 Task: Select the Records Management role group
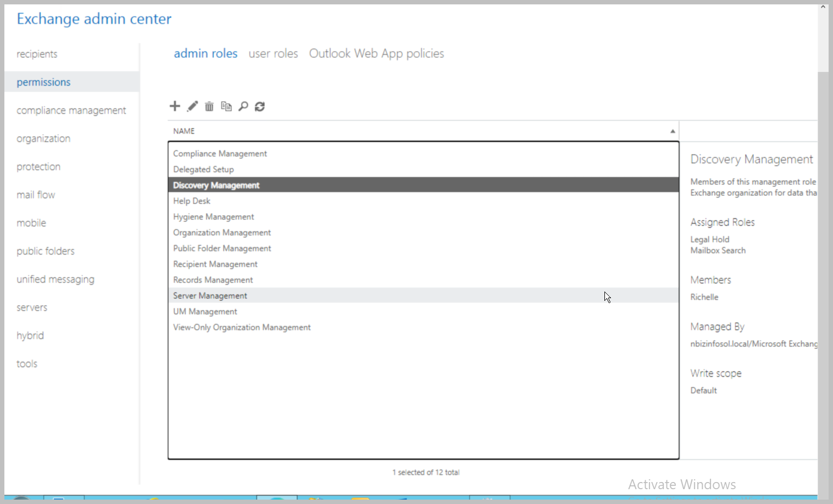click(x=423, y=280)
